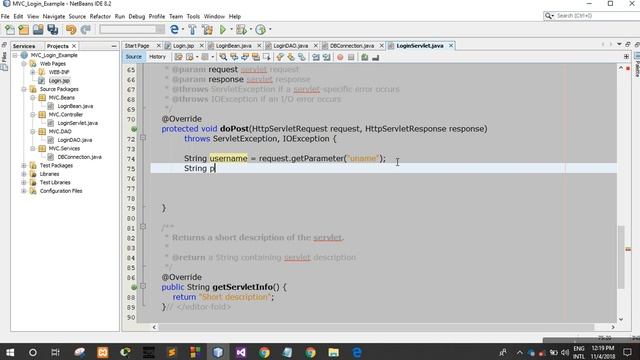Click the Comment icon in editor toolbar
This screenshot has width=640, height=360.
pos(364,57)
